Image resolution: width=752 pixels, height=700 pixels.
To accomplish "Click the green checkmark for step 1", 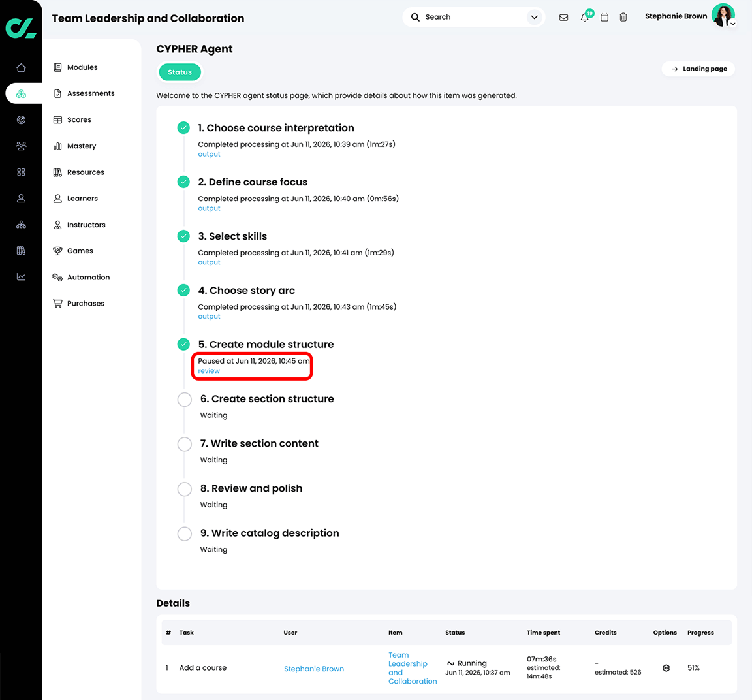I will pos(183,127).
